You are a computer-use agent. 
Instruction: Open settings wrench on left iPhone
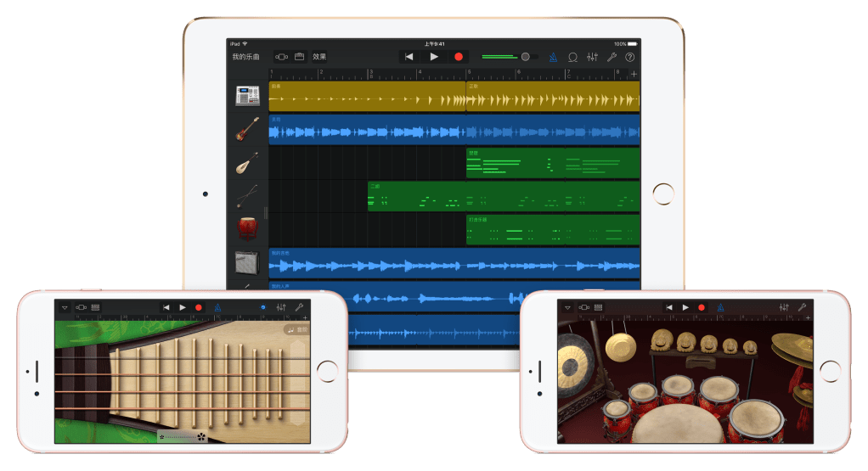pyautogui.click(x=300, y=307)
